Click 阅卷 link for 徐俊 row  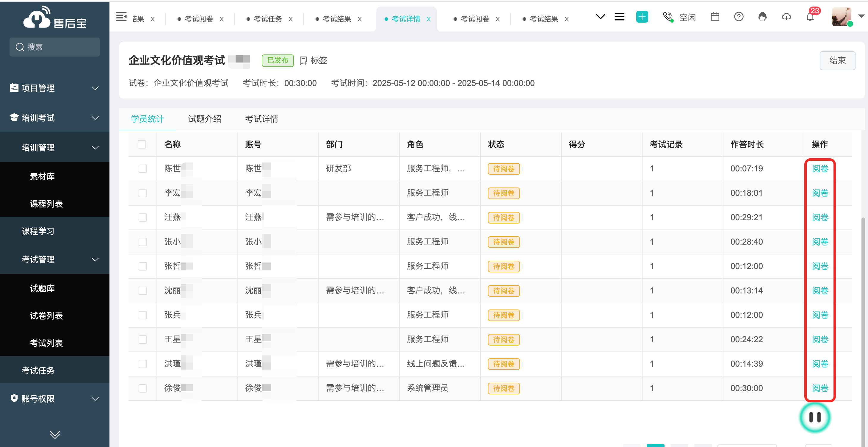820,388
